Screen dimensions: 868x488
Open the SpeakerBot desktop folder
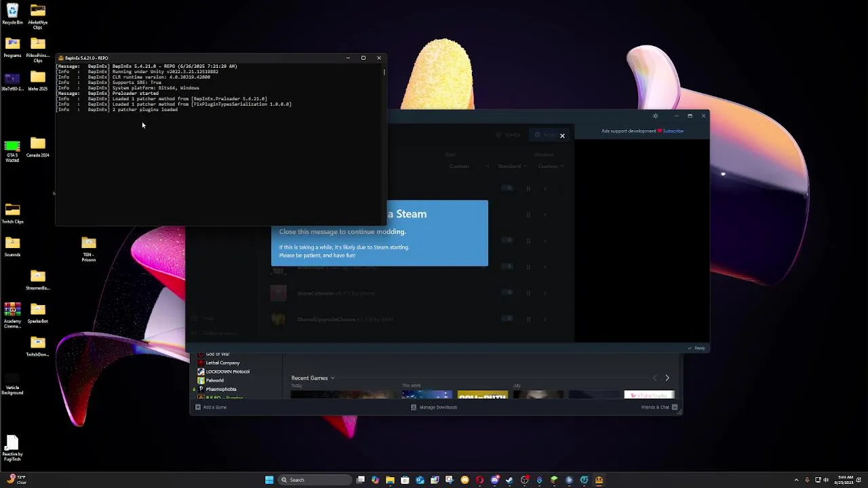pyautogui.click(x=38, y=313)
